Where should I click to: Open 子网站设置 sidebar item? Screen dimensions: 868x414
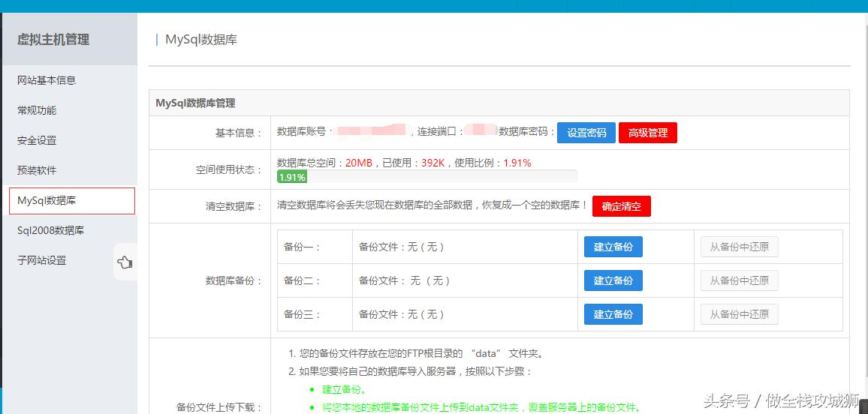tap(41, 260)
